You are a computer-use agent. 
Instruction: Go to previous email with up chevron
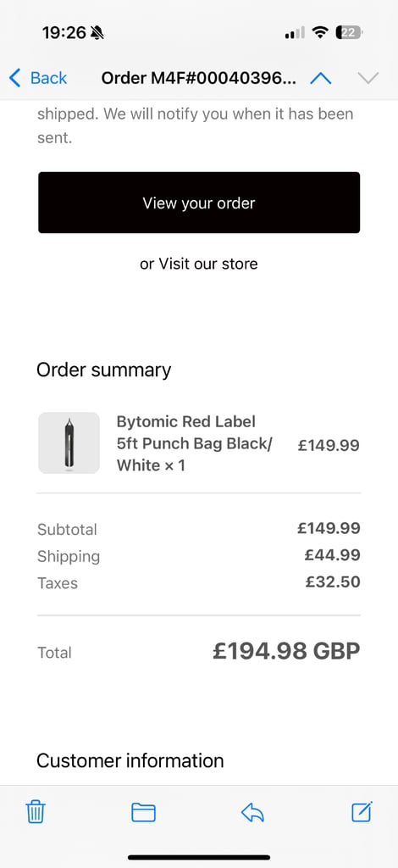pos(321,78)
